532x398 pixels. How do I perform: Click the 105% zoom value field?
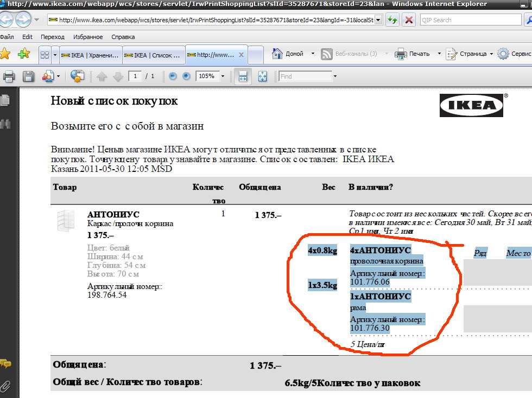207,76
